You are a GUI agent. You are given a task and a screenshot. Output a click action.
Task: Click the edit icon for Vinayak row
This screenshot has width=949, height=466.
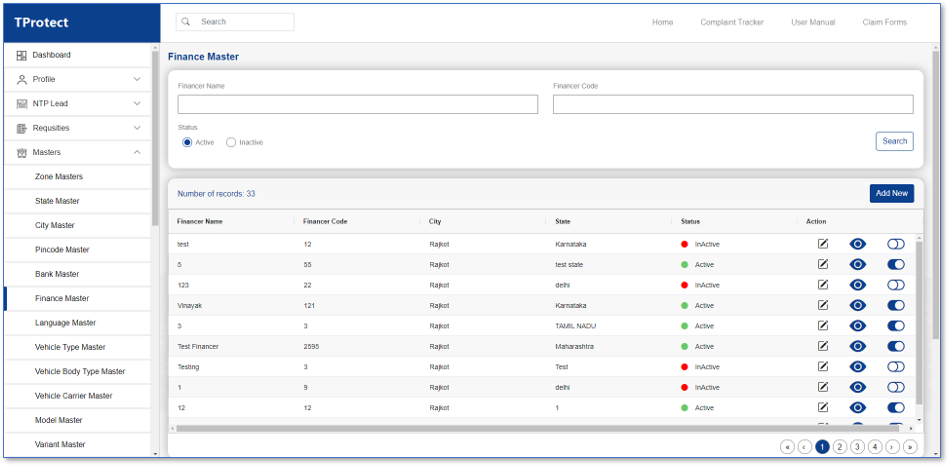pos(823,305)
